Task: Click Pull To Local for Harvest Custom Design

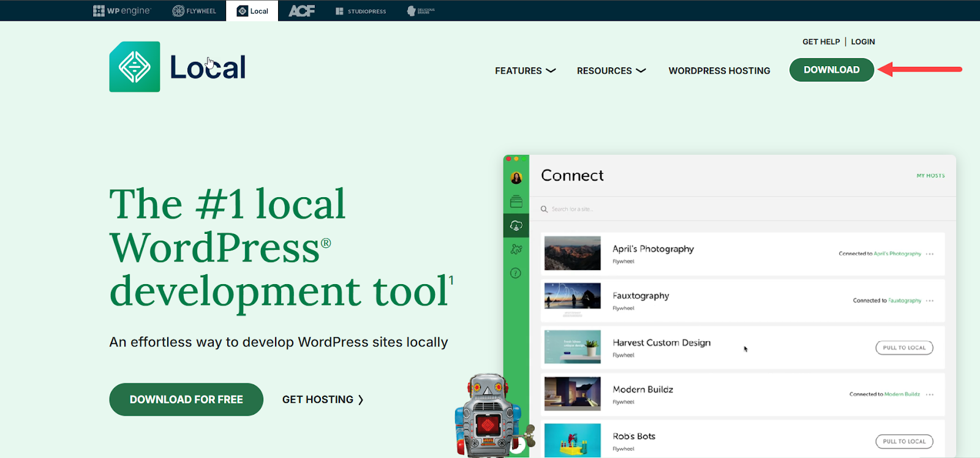Action: coord(904,348)
